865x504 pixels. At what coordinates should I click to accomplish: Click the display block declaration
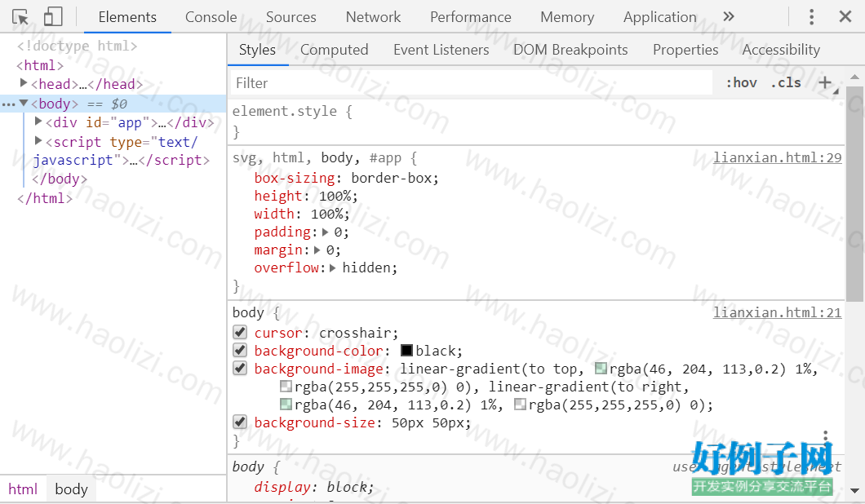pyautogui.click(x=313, y=487)
